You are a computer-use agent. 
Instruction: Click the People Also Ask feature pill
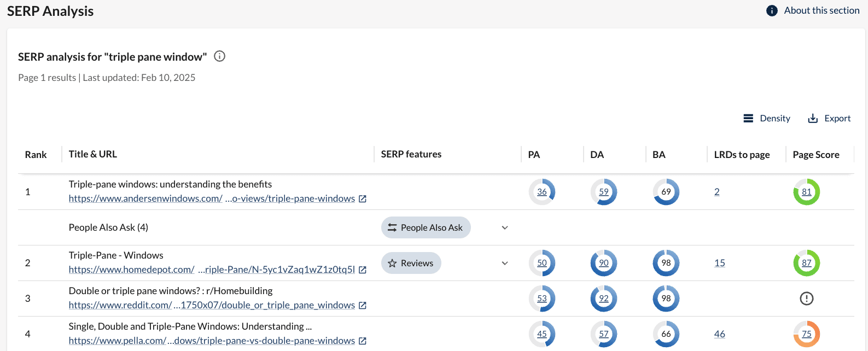pyautogui.click(x=426, y=228)
